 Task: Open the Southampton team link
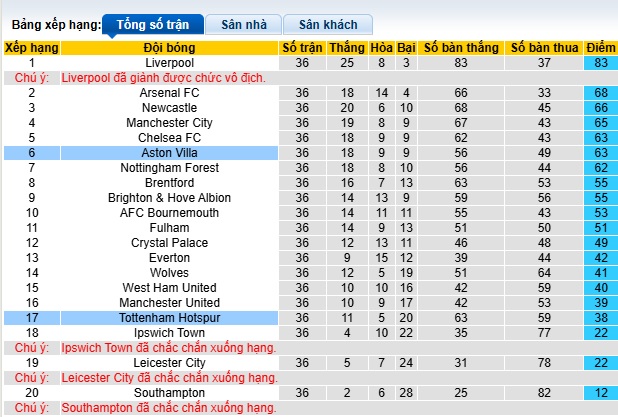(x=169, y=393)
